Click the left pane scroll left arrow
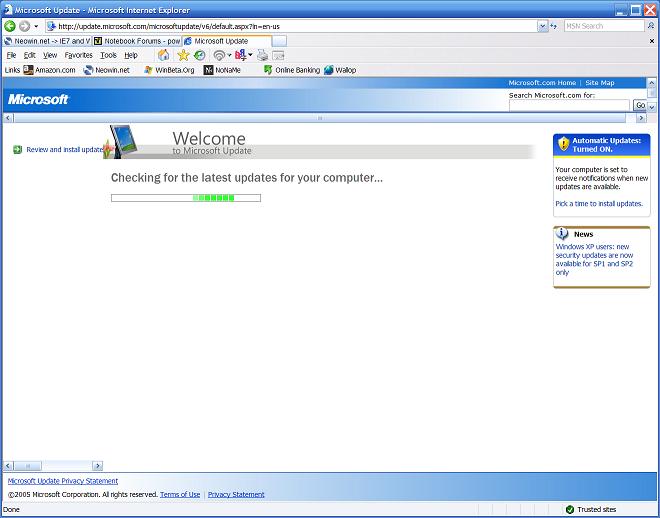The width and height of the screenshot is (660, 518). pos(8,466)
